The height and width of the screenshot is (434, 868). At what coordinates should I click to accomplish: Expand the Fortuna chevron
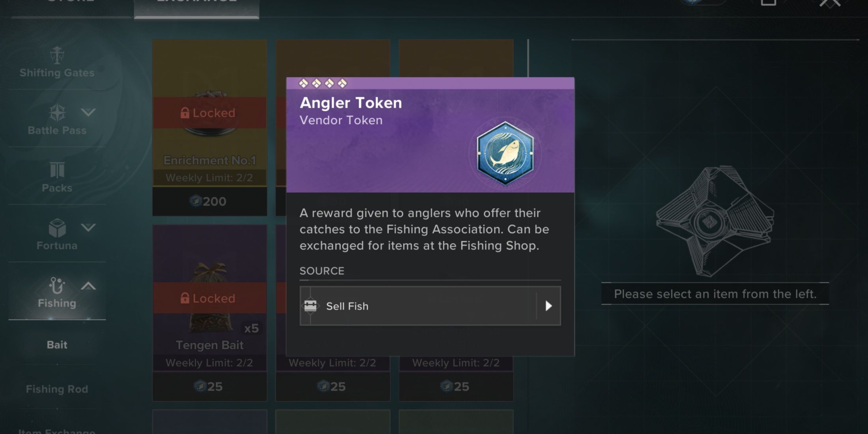click(x=88, y=228)
